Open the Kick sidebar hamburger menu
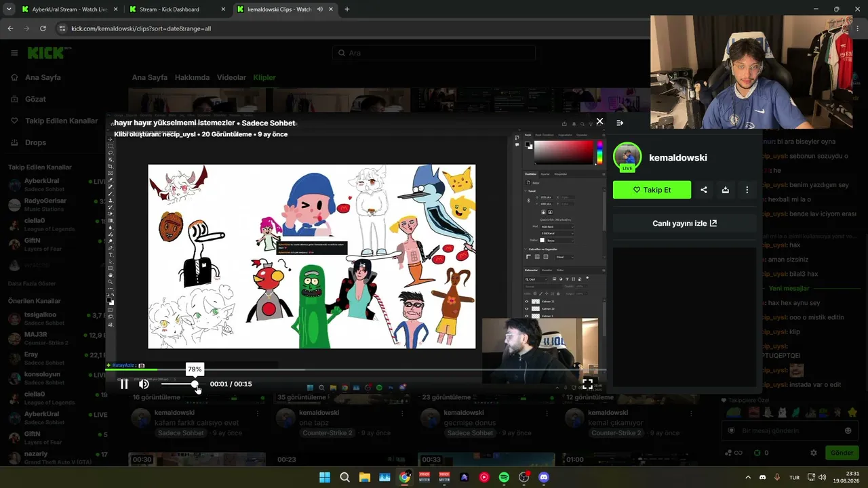 click(x=14, y=53)
